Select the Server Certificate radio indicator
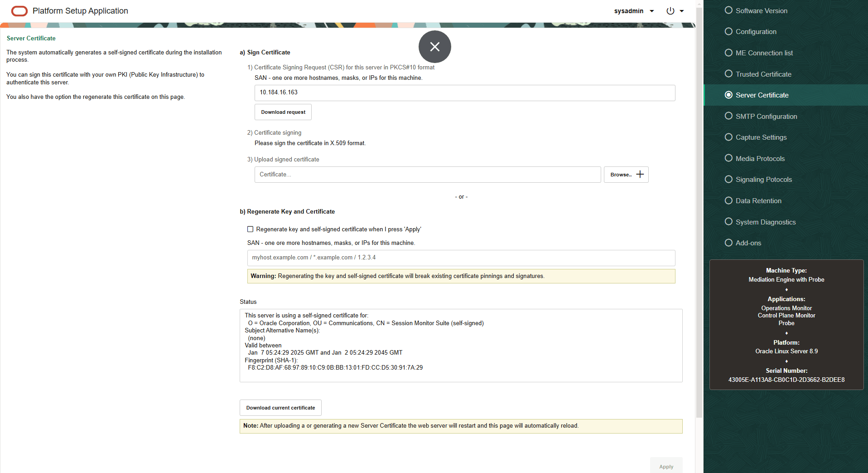This screenshot has height=473, width=868. coord(728,95)
